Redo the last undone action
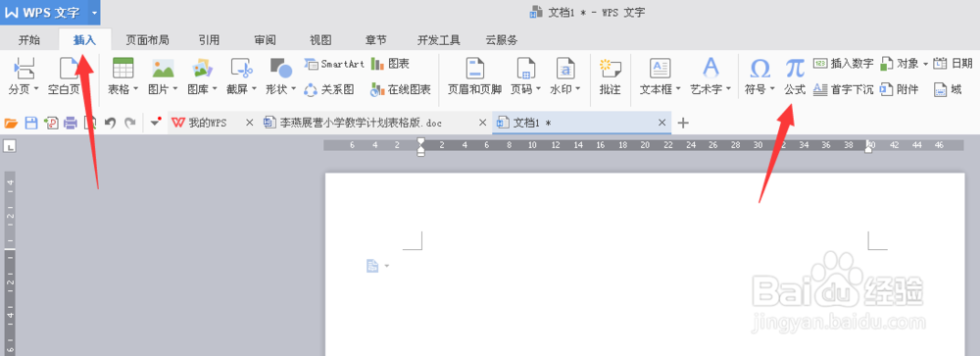980x356 pixels. [x=130, y=124]
